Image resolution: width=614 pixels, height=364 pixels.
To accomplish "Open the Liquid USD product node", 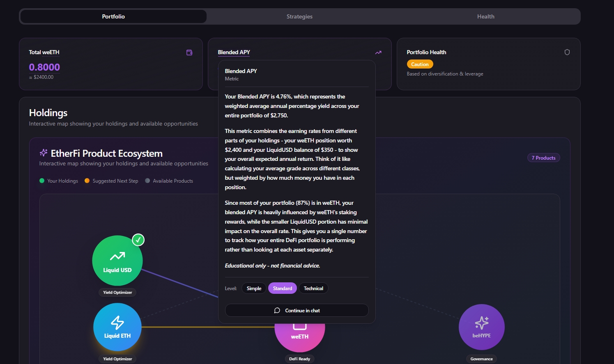I will tap(117, 261).
